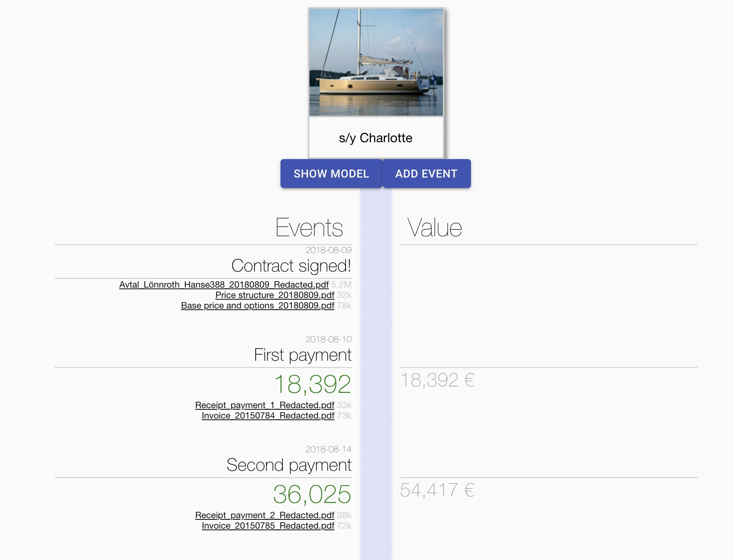This screenshot has width=733, height=560.
Task: Open the sailboat photo thumbnail
Action: pos(376,62)
